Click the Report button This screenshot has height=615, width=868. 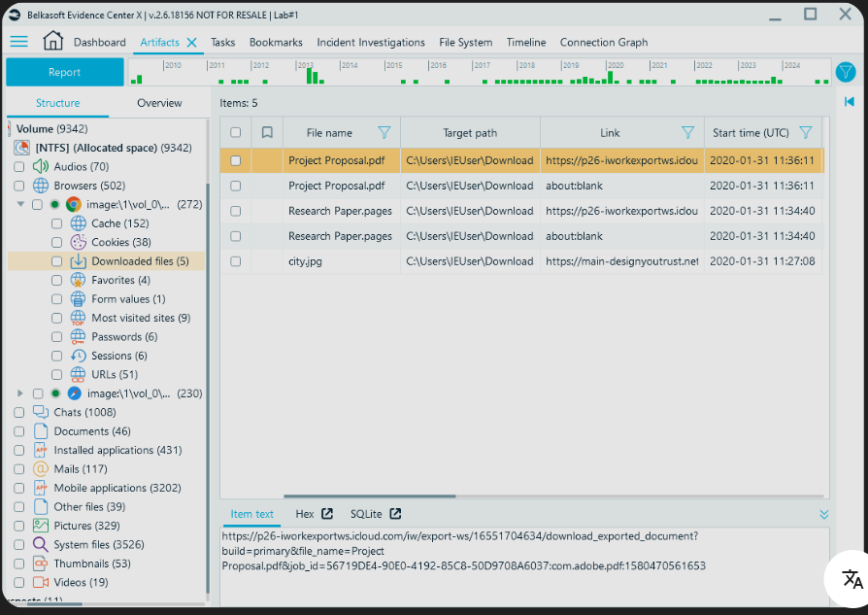(64, 72)
